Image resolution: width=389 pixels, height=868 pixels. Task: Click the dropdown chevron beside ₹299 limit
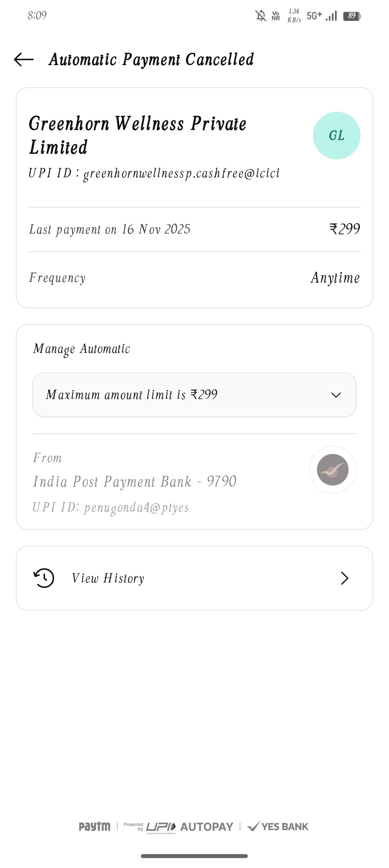[x=336, y=395]
